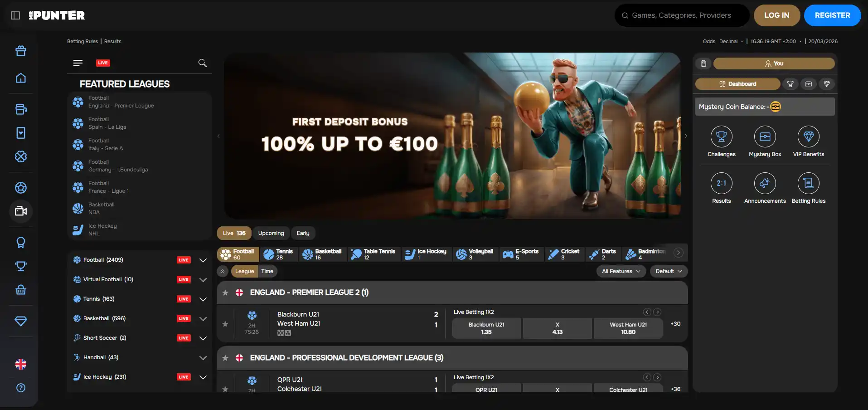
Task: Collapse all leagues with up-chevron button
Action: point(223,271)
